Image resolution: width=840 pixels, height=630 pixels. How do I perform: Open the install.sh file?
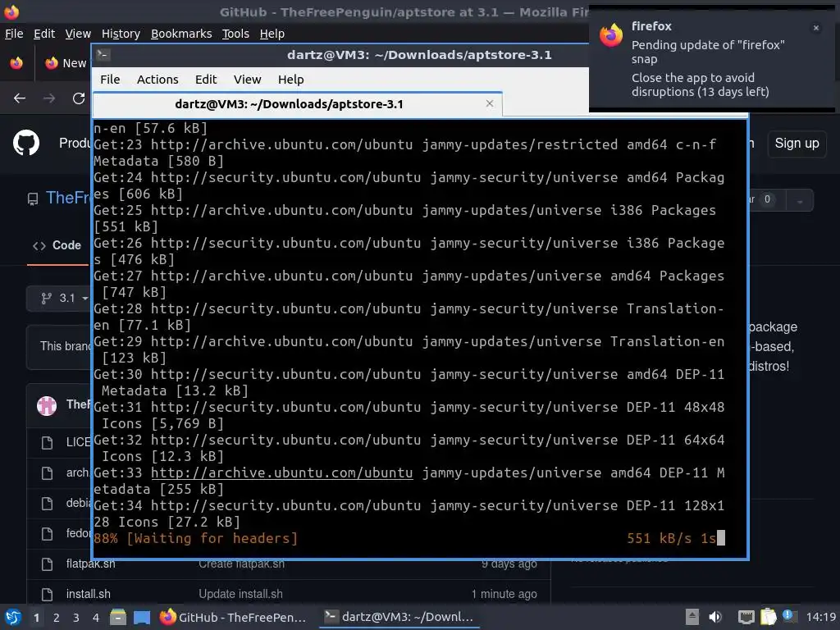tap(89, 594)
